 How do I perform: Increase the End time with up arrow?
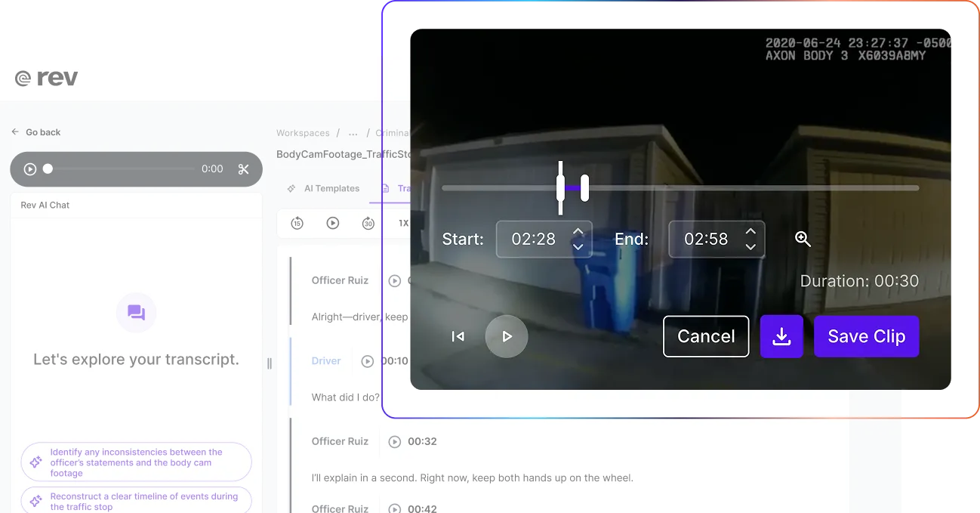tap(750, 231)
